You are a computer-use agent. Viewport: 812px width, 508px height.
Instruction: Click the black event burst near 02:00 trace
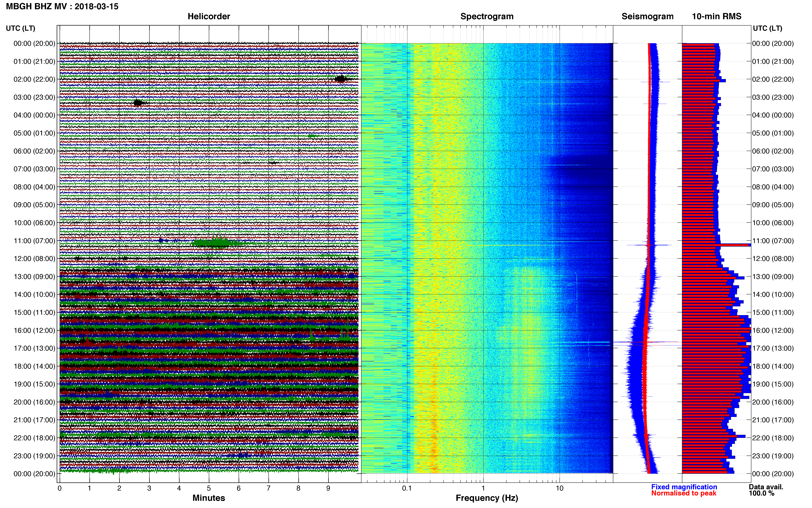click(341, 79)
